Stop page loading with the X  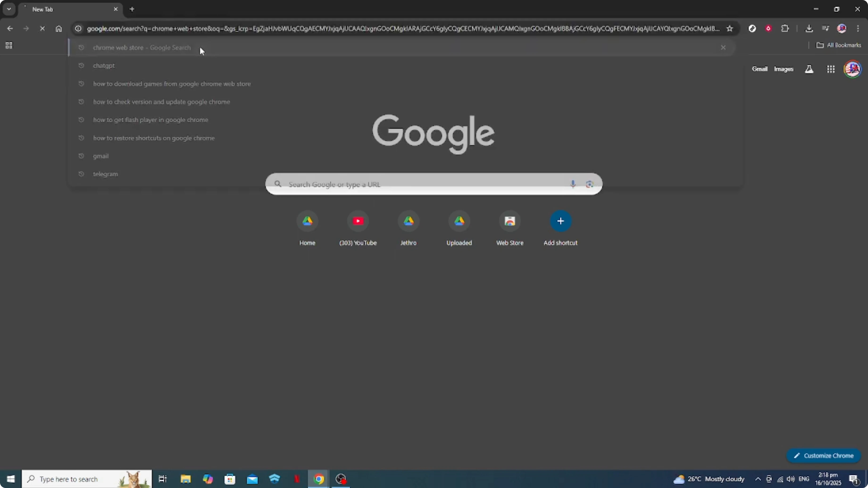(x=42, y=28)
